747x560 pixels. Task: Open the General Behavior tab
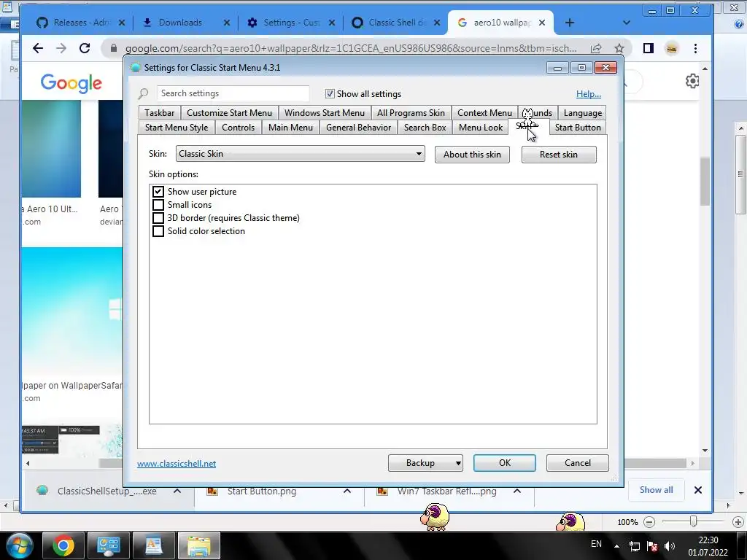pyautogui.click(x=358, y=127)
